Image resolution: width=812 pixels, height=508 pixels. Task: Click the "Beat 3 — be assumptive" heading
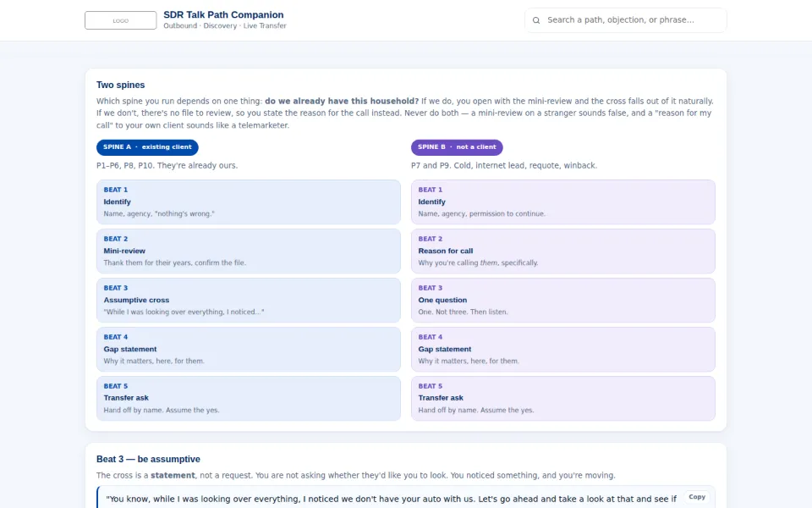click(148, 459)
